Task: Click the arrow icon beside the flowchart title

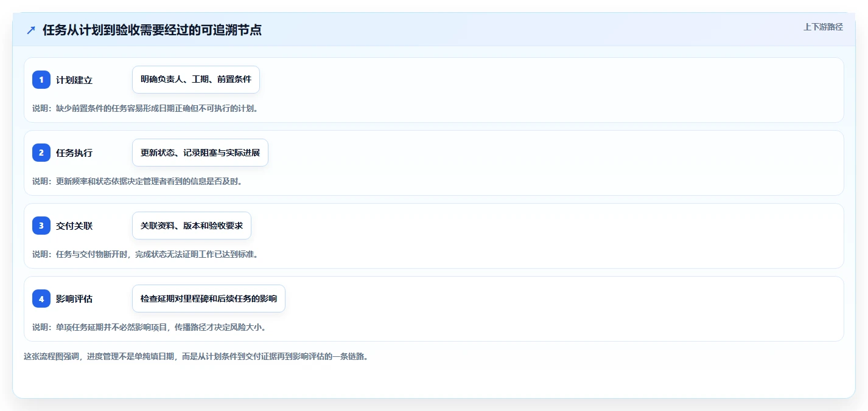Action: [31, 30]
